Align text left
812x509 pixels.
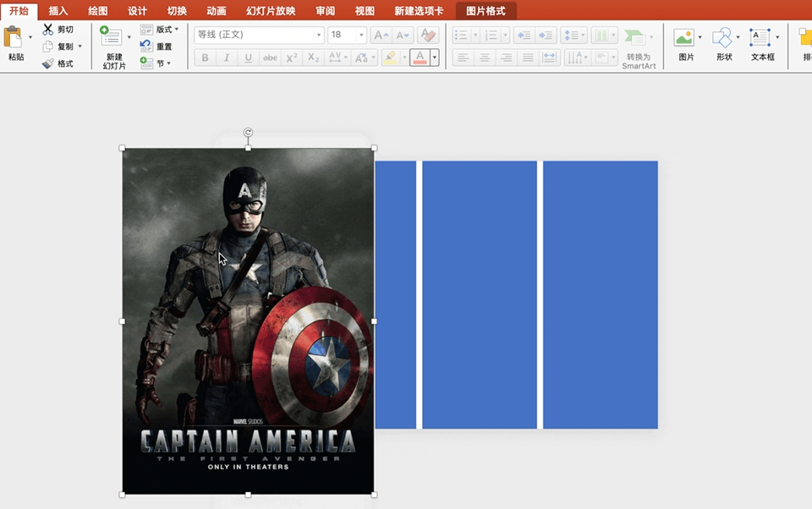pos(463,57)
